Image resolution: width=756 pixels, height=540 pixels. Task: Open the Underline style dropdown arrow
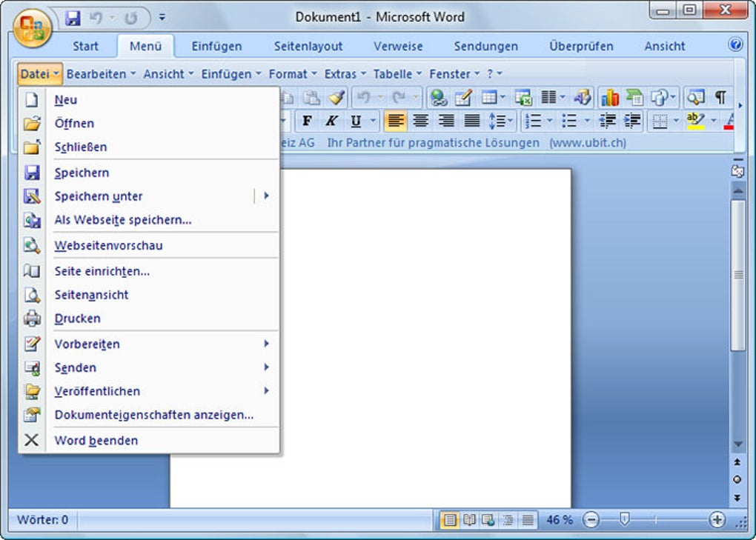pyautogui.click(x=372, y=121)
